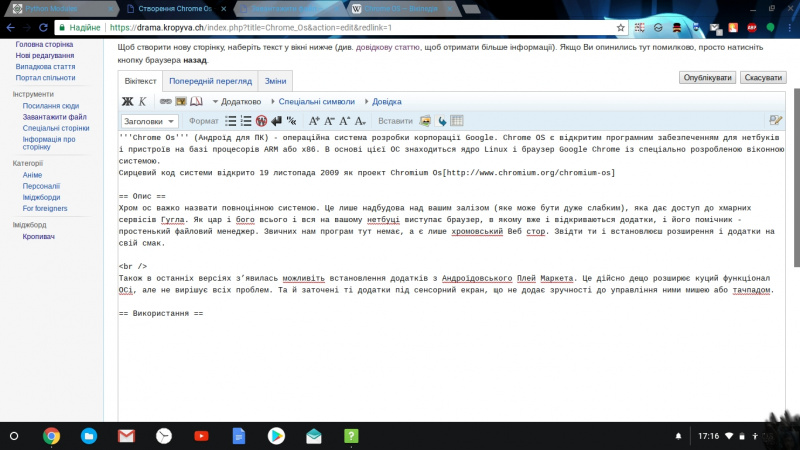This screenshot has height=450, width=800.
Task: Open Нові редагування
Action: point(45,56)
